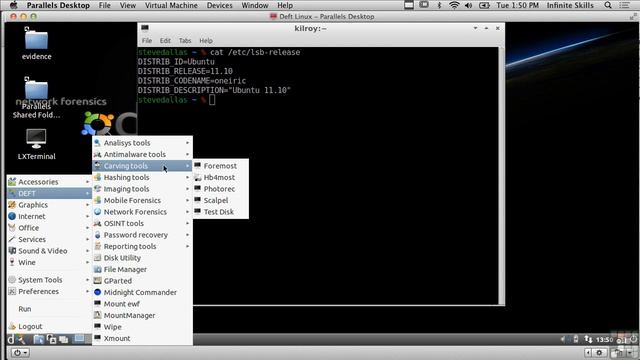Image resolution: width=640 pixels, height=360 pixels.
Task: Expand Password recovery submenu arrow
Action: point(187,235)
